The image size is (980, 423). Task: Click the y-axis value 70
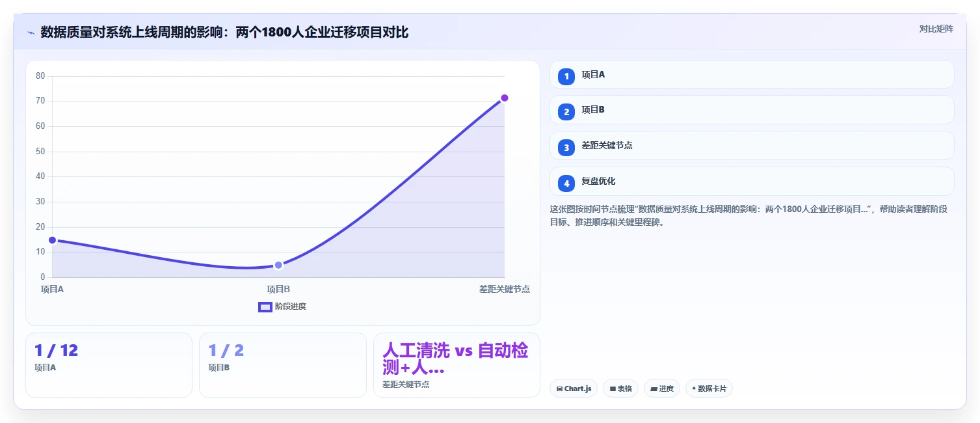pos(40,101)
